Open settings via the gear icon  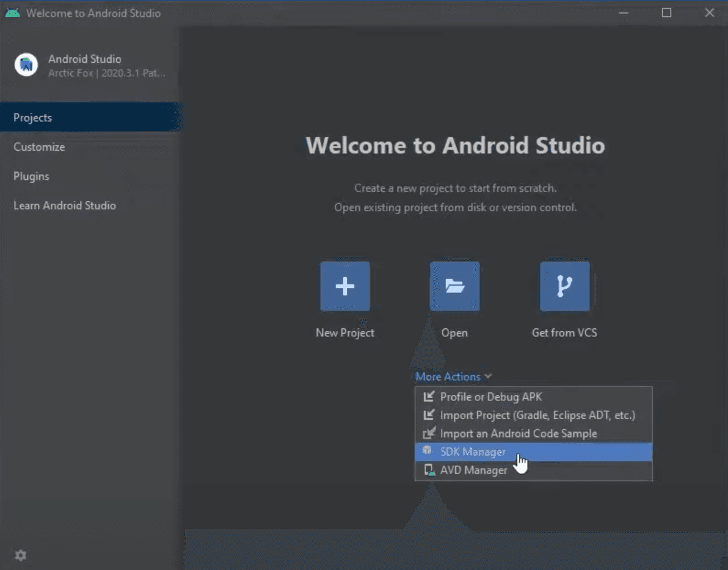tap(20, 555)
